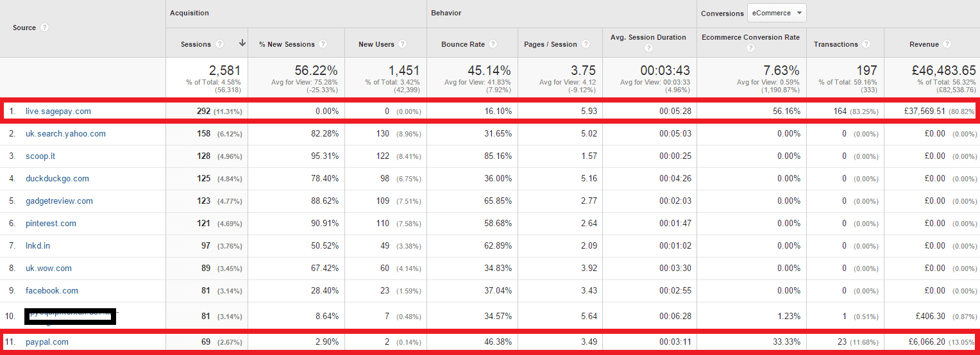Image resolution: width=980 pixels, height=355 pixels.
Task: Open pinterest.com source link
Action: coord(51,224)
